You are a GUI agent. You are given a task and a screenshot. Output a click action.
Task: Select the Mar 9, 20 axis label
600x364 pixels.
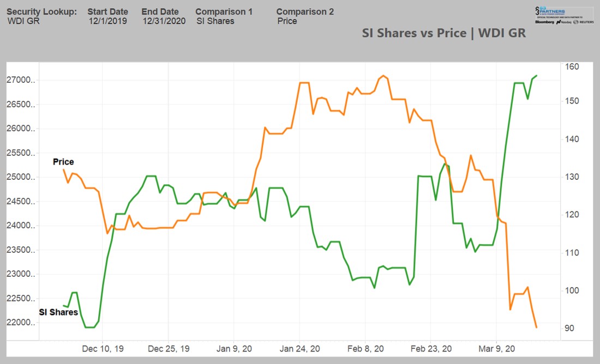497,348
